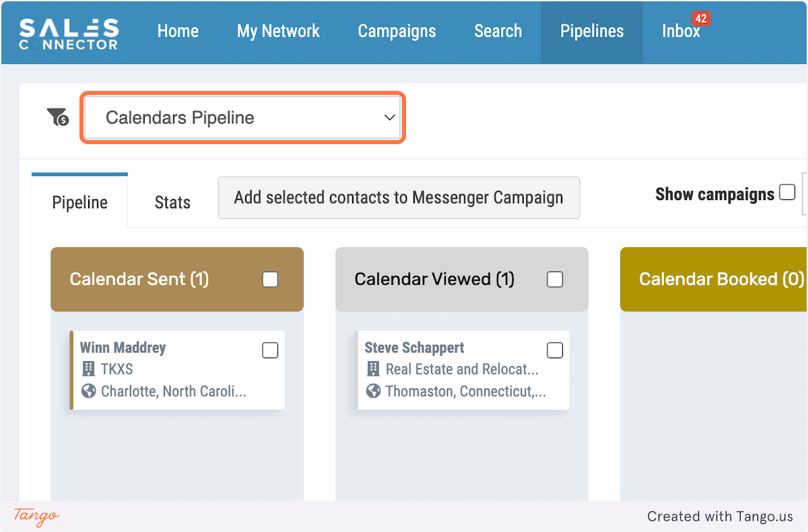Click globe icon on Winn Maddrey card
Image resolution: width=808 pixels, height=532 pixels.
(88, 391)
